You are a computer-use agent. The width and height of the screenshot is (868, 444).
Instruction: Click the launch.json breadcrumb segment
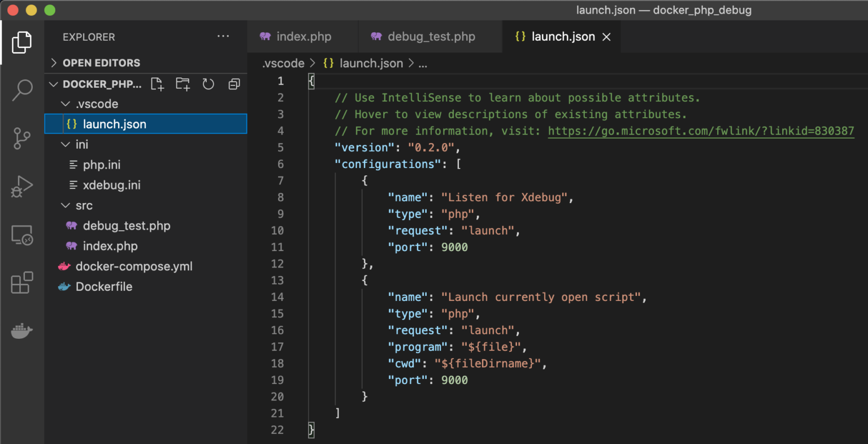click(363, 63)
